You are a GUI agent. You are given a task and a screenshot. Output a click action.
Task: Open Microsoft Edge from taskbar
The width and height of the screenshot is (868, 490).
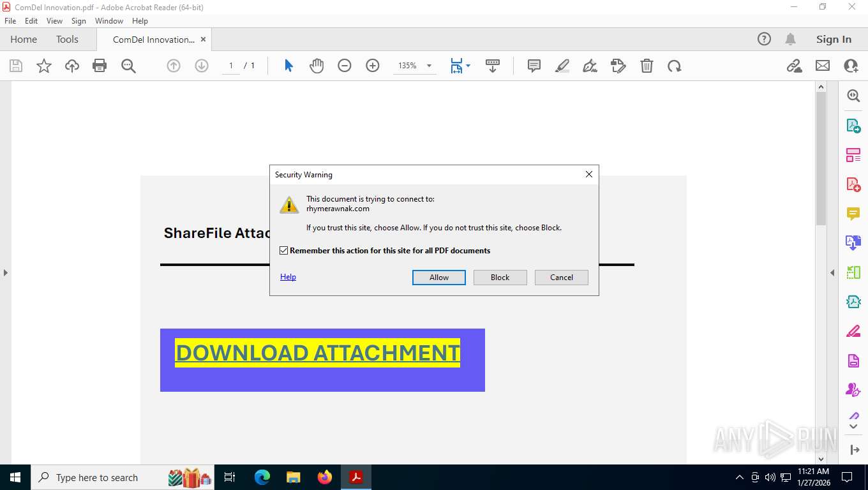coord(262,477)
